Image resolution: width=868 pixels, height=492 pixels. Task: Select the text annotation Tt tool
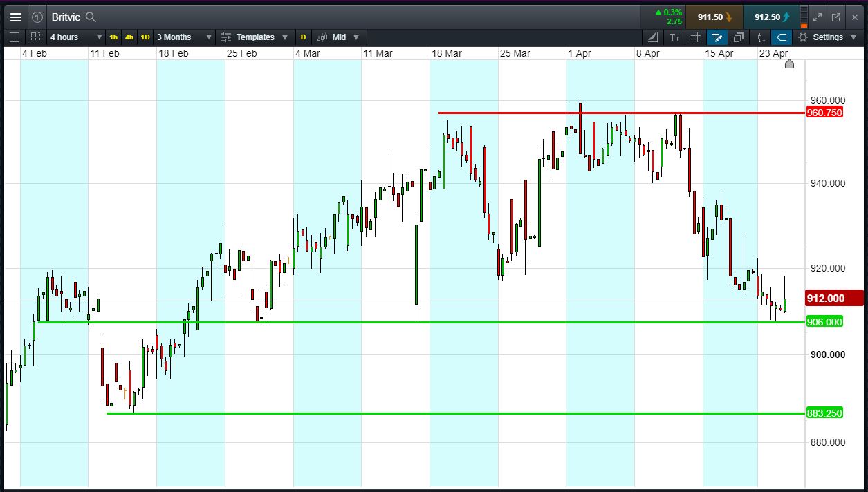click(674, 37)
